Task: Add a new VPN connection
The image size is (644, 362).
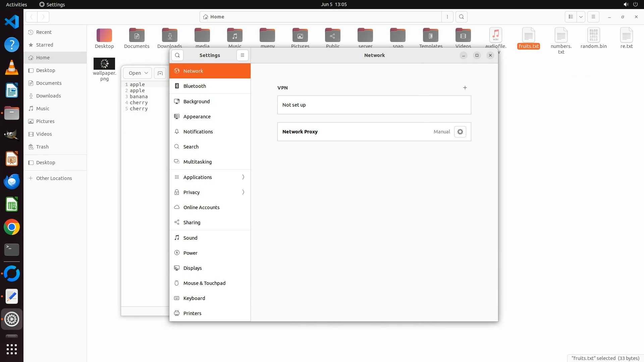Action: click(x=465, y=88)
